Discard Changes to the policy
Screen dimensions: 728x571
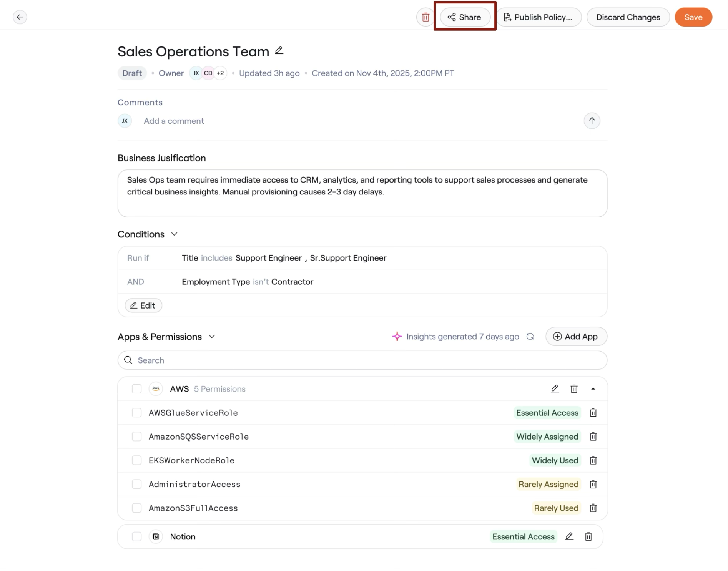(628, 17)
